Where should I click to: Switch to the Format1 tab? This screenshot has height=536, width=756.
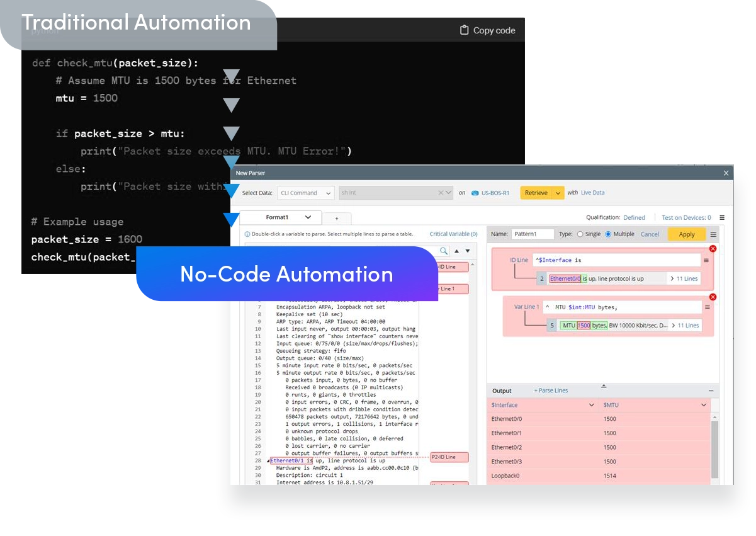pyautogui.click(x=277, y=217)
